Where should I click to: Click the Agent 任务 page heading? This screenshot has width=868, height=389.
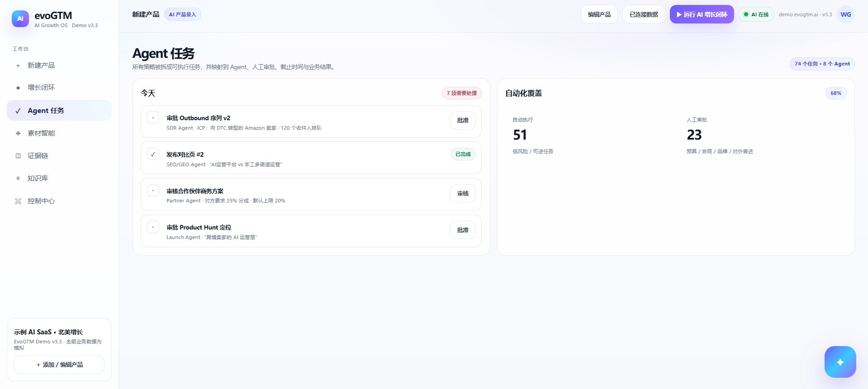click(x=163, y=53)
